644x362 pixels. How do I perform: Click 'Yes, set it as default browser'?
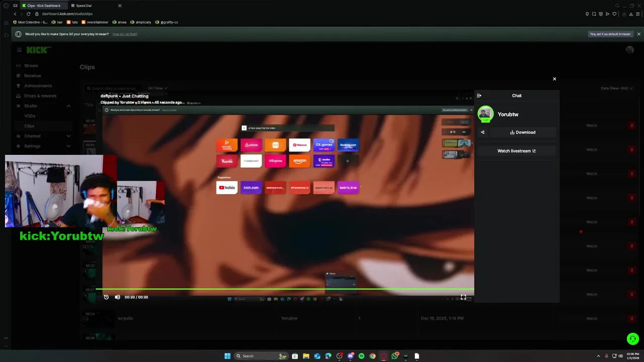610,34
